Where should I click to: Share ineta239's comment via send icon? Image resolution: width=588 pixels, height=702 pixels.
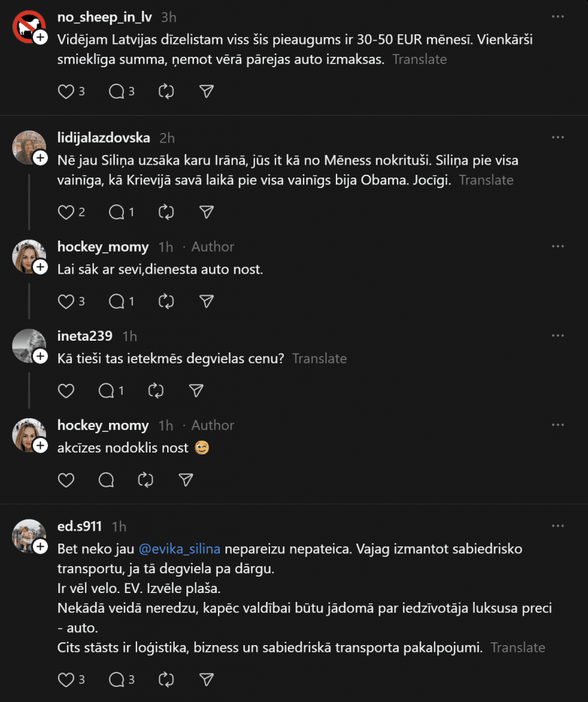[196, 391]
